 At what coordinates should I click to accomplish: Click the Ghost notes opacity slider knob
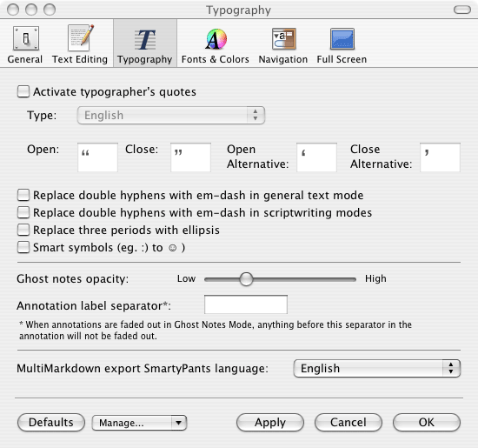pos(246,279)
